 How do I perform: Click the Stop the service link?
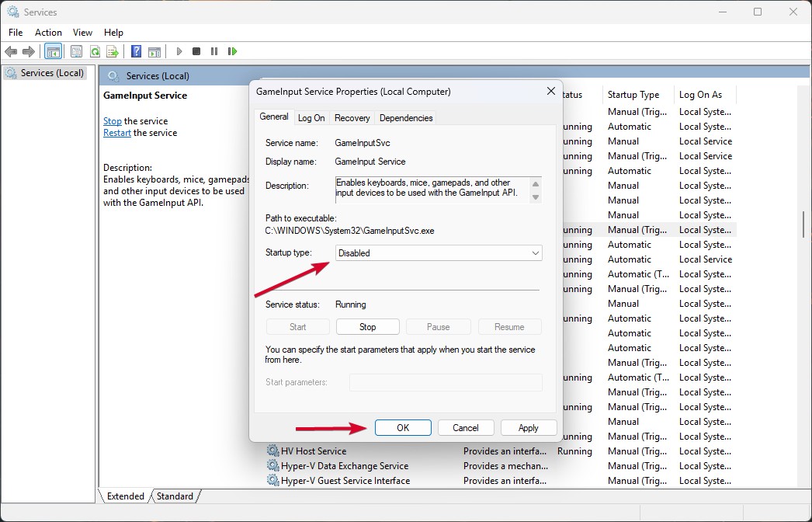click(112, 120)
